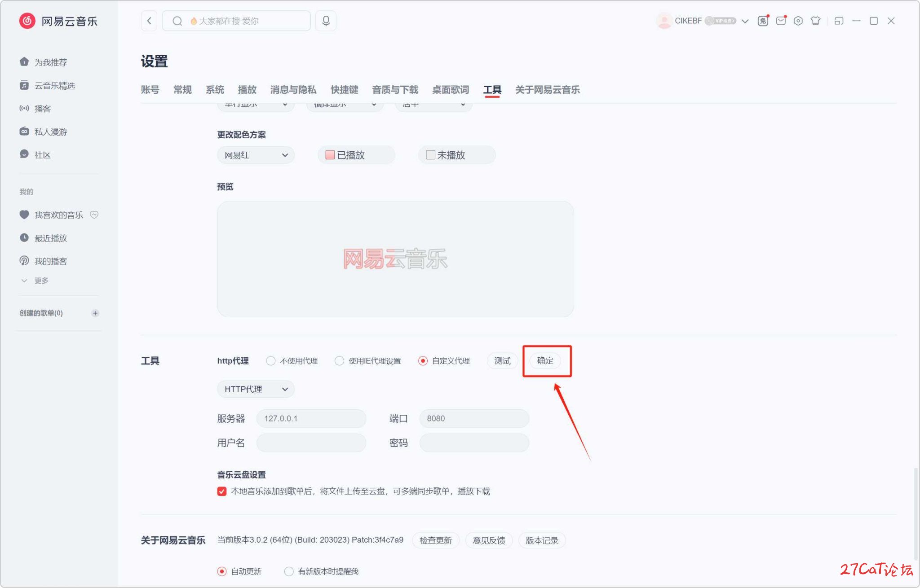Focus the 密码 input field
This screenshot has width=920, height=588.
(x=474, y=443)
